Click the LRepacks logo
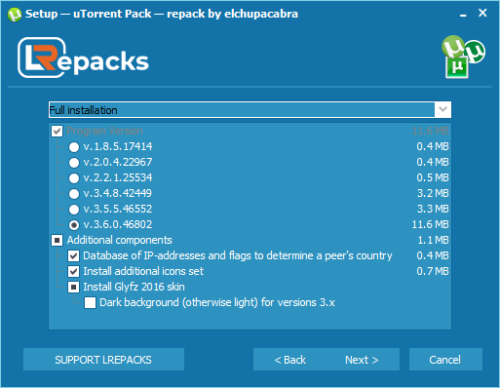 (83, 58)
